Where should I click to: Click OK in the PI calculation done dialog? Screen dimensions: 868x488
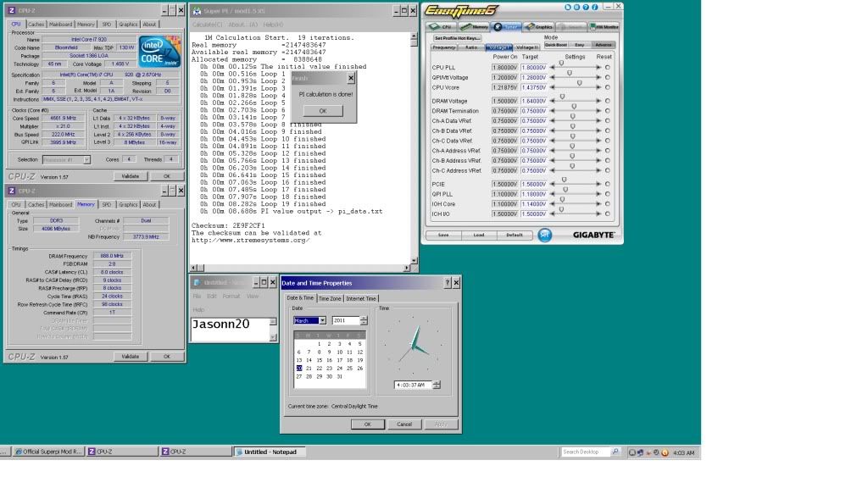coord(323,111)
